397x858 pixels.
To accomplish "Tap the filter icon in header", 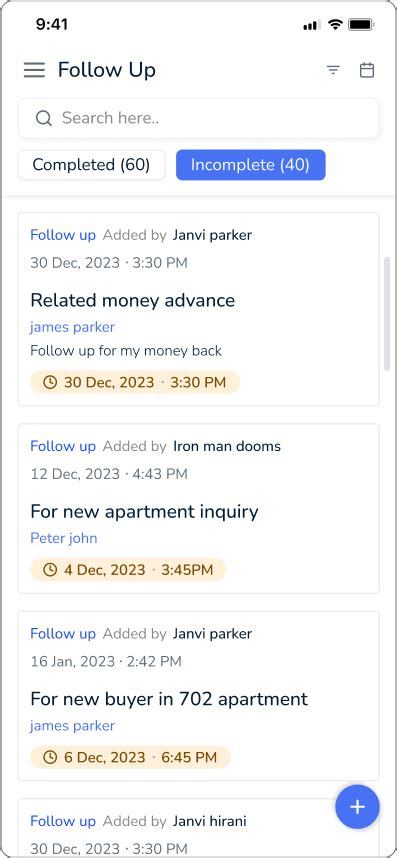I will 333,70.
